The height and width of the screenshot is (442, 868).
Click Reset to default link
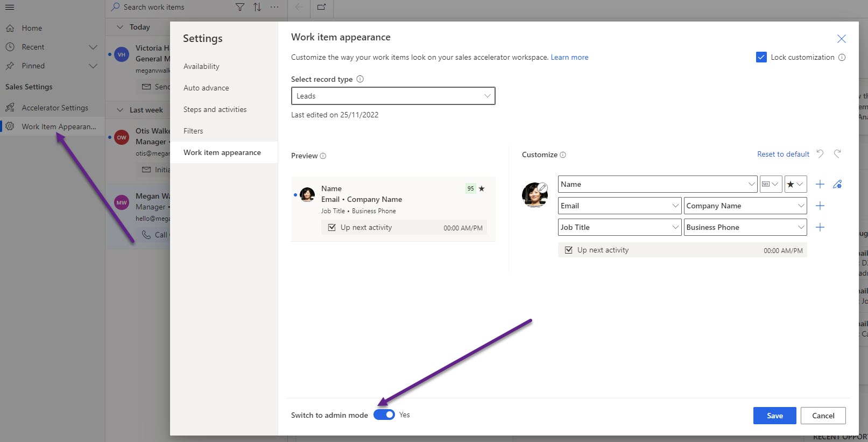[783, 154]
